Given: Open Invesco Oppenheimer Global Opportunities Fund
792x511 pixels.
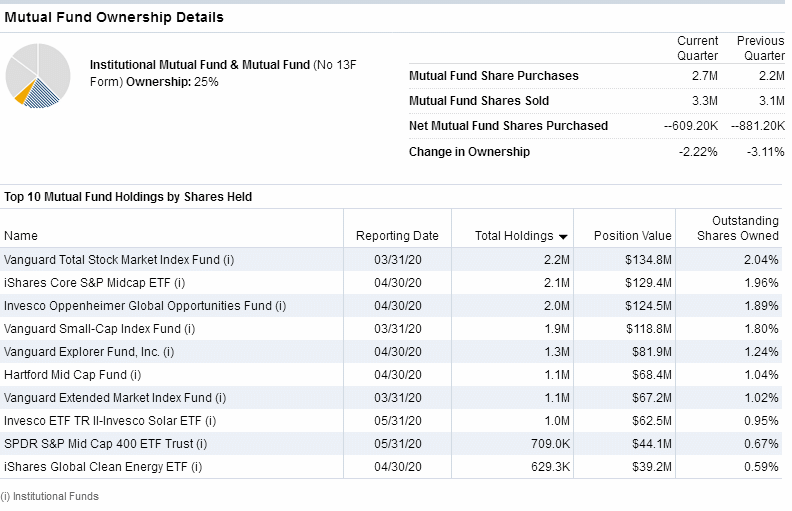Looking at the screenshot, I should 145,305.
